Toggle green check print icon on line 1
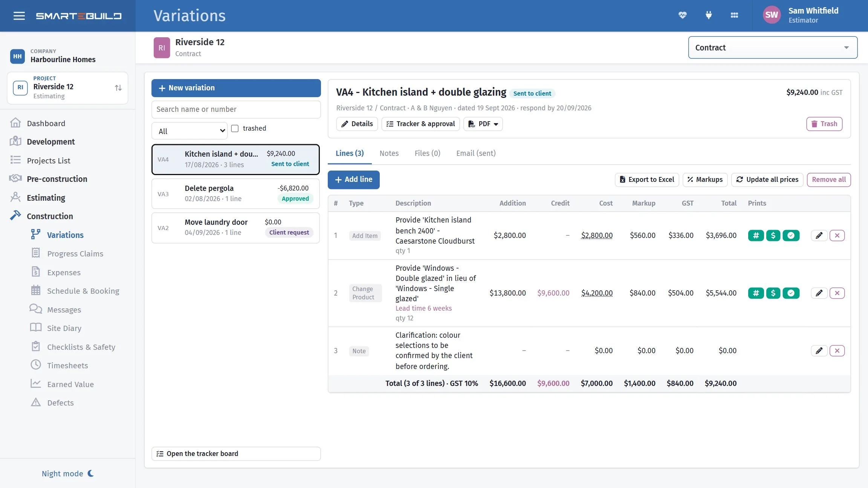 coord(791,235)
